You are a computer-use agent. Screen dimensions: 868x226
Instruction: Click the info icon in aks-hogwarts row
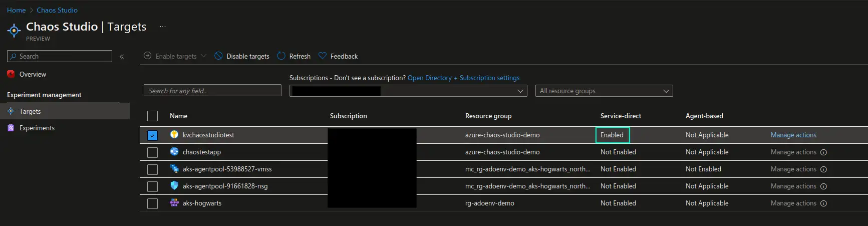click(823, 203)
